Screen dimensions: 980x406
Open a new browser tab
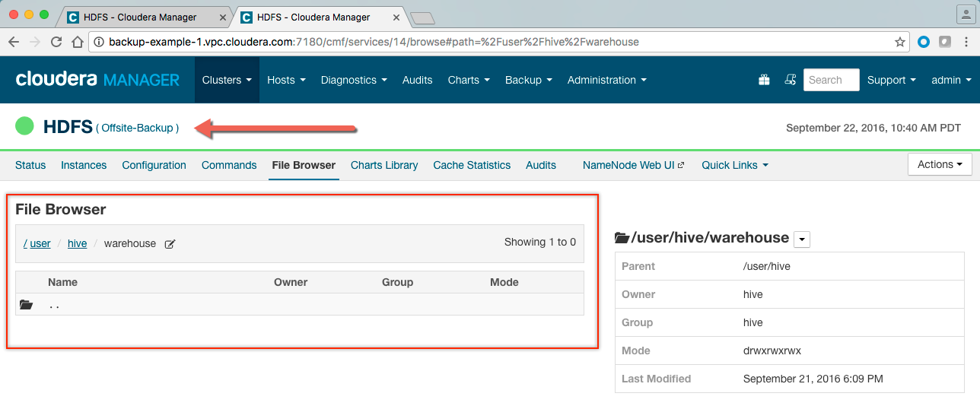pyautogui.click(x=422, y=17)
